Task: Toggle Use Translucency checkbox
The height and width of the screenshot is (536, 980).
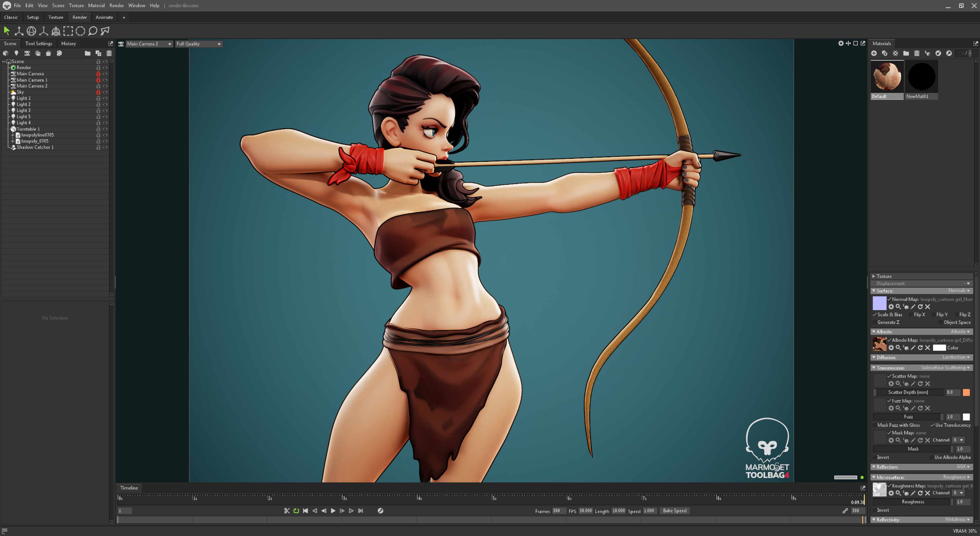Action: click(933, 425)
